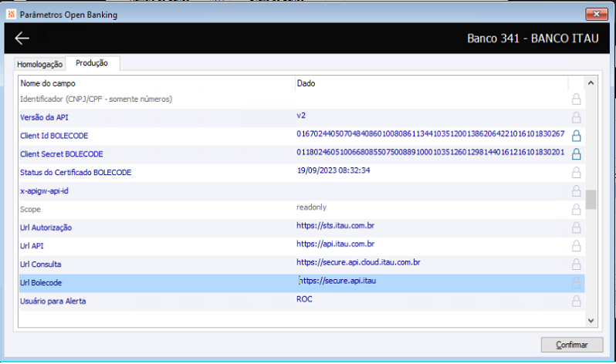This screenshot has width=616, height=364.
Task: Select the Url Consulta label
Action: tap(40, 265)
